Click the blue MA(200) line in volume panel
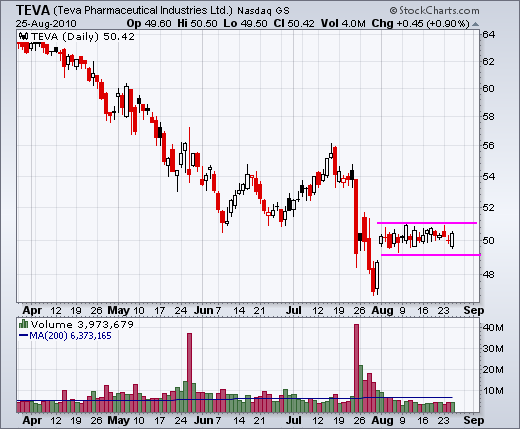Image resolution: width=520 pixels, height=429 pixels. click(234, 399)
